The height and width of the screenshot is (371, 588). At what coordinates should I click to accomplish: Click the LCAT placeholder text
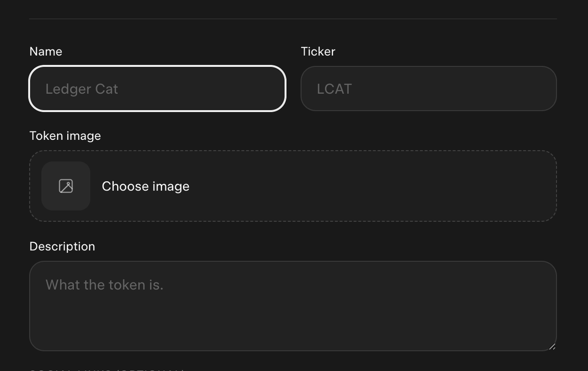(x=334, y=89)
